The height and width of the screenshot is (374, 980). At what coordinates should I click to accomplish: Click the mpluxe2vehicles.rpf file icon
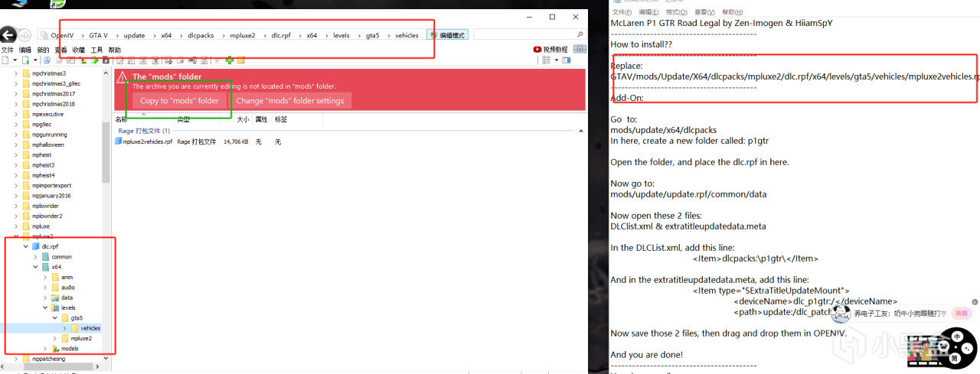click(x=119, y=141)
